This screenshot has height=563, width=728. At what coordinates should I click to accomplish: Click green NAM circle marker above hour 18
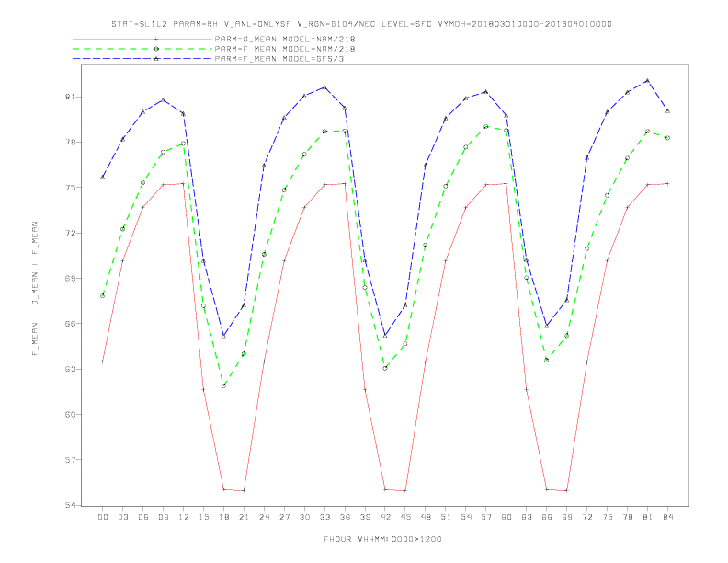(x=223, y=385)
